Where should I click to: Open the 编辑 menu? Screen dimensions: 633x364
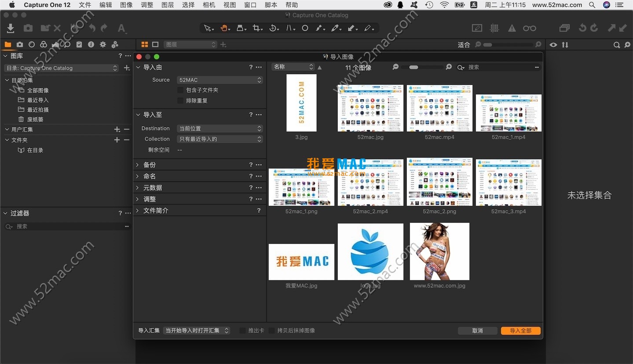pos(106,5)
